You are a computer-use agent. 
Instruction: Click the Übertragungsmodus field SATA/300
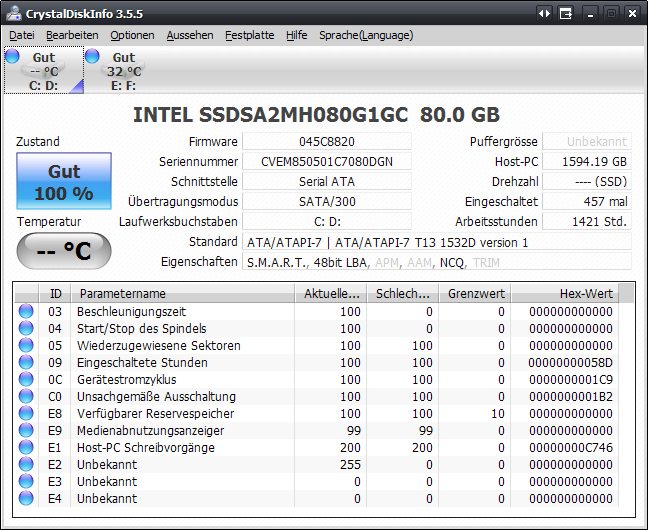(x=326, y=201)
